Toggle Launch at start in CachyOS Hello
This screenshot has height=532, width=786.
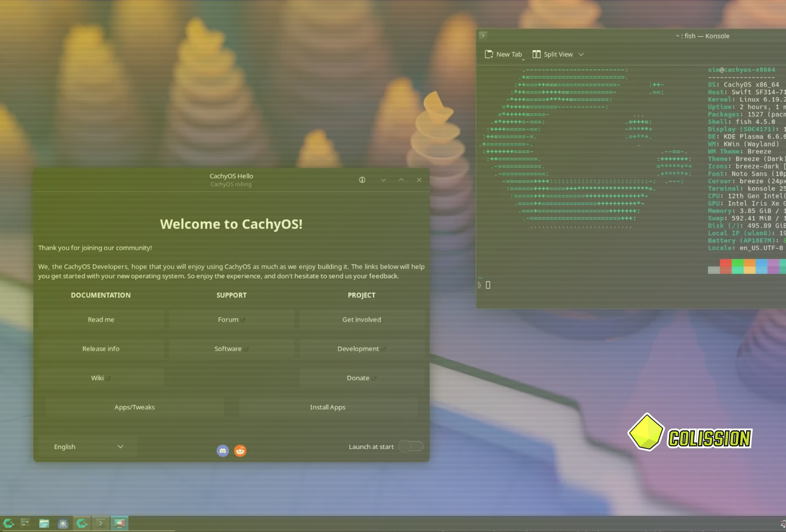[x=410, y=446]
